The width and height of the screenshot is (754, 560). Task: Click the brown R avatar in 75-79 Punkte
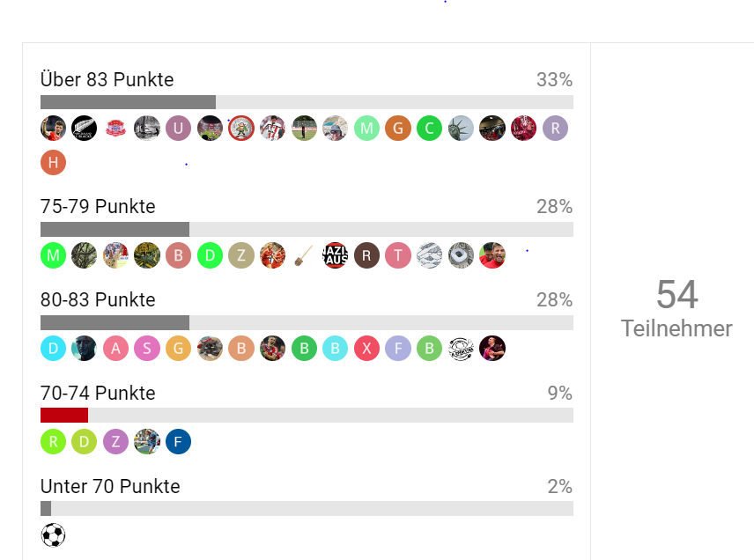[366, 255]
